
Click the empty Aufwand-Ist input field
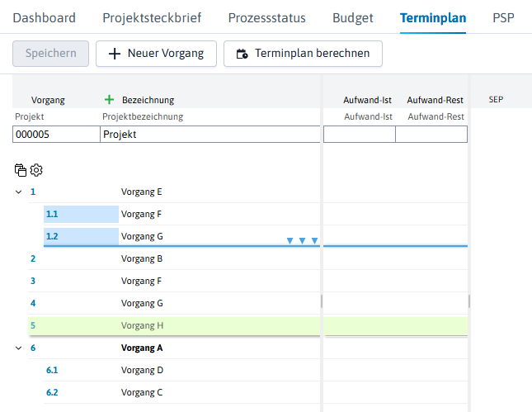[360, 134]
